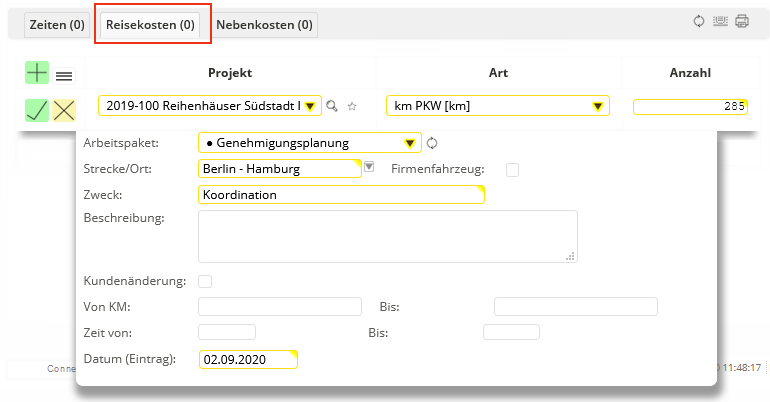Expand the Strecke/Ort suggestions arrow
The width and height of the screenshot is (770, 402).
point(369,168)
